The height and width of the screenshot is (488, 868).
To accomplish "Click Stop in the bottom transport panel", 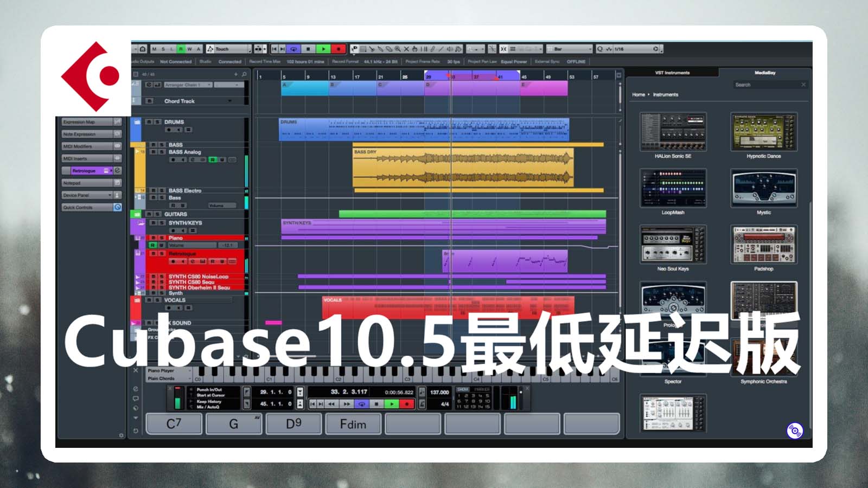I will coord(376,404).
